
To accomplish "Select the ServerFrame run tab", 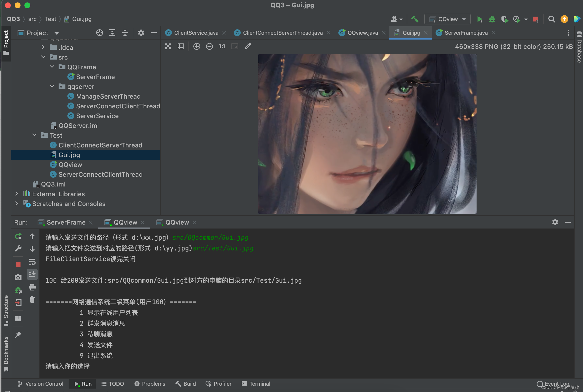I will coord(66,222).
